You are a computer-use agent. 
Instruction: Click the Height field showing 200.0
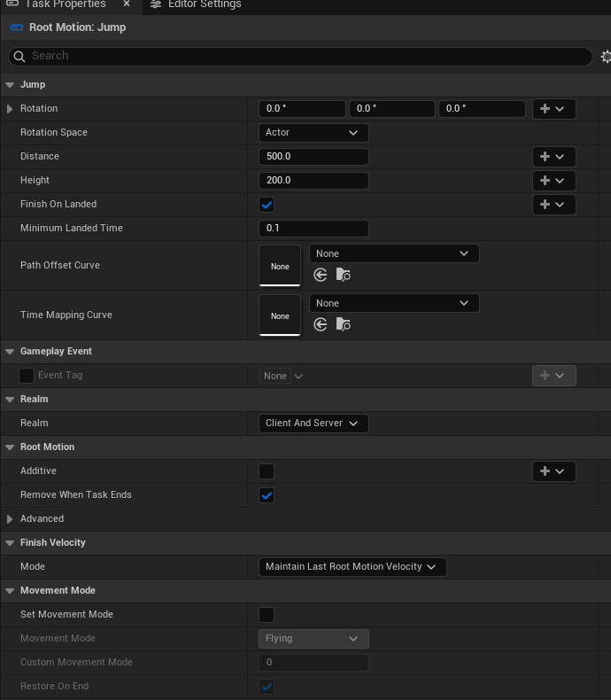click(x=313, y=181)
